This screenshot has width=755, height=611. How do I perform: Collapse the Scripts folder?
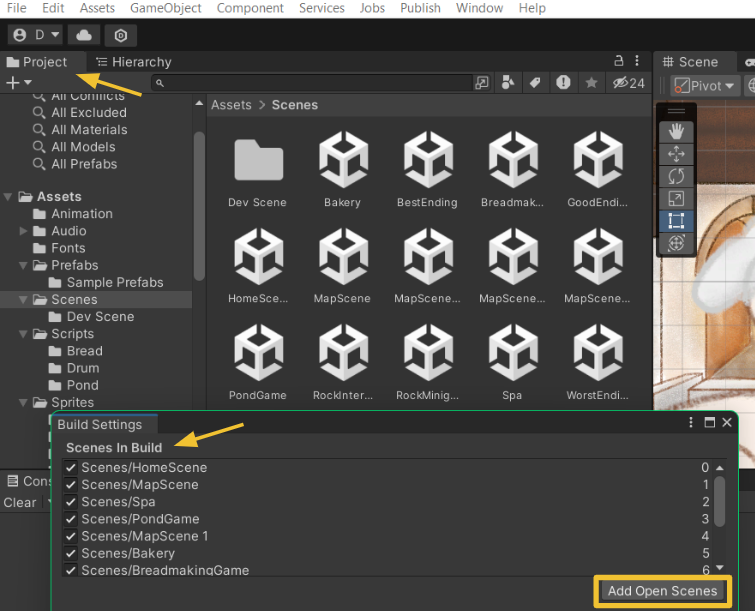tap(23, 334)
